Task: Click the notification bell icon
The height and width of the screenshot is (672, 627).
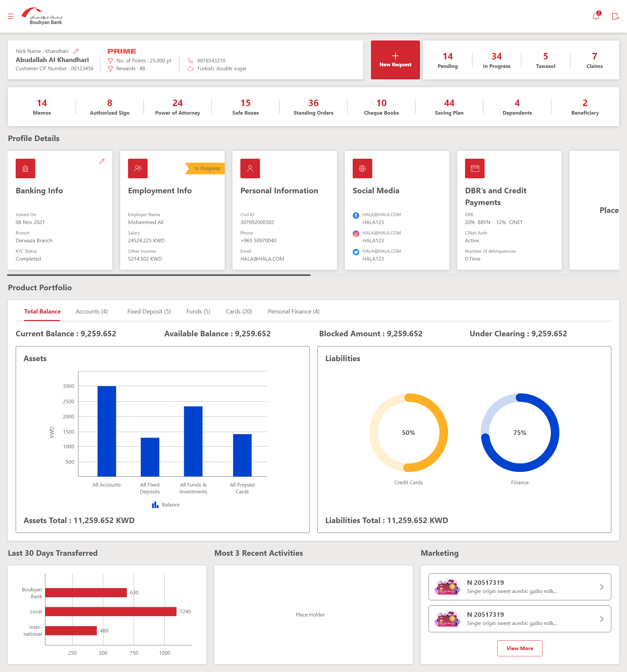Action: click(596, 16)
